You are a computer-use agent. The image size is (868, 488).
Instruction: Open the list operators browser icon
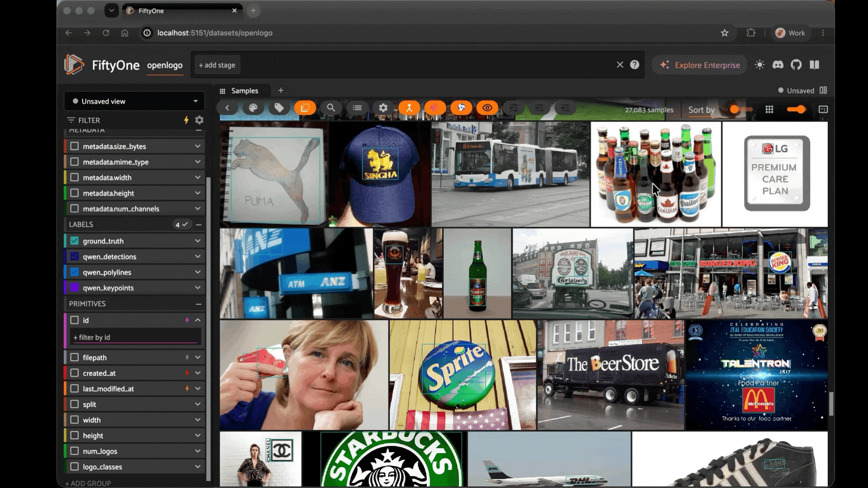click(x=357, y=108)
